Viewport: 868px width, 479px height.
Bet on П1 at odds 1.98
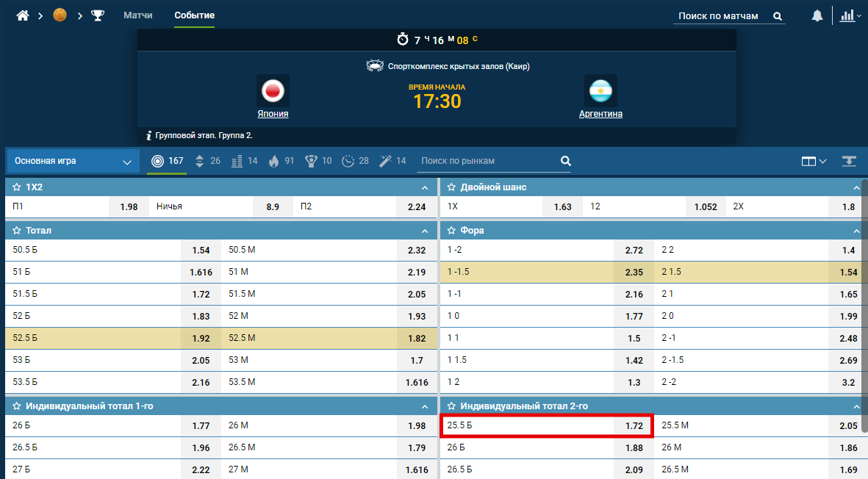click(x=129, y=206)
